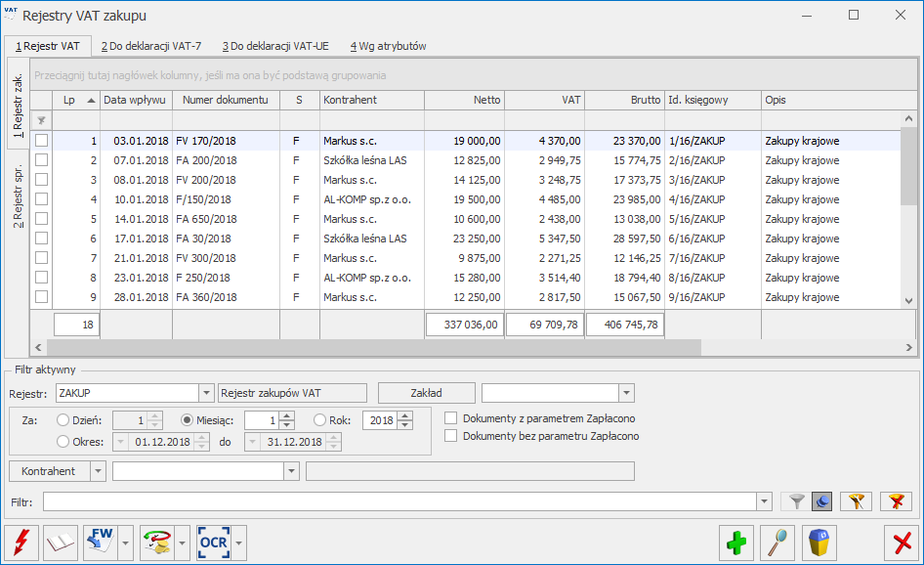Click the scroll right arrow of table
This screenshot has width=924, height=565.
point(908,347)
